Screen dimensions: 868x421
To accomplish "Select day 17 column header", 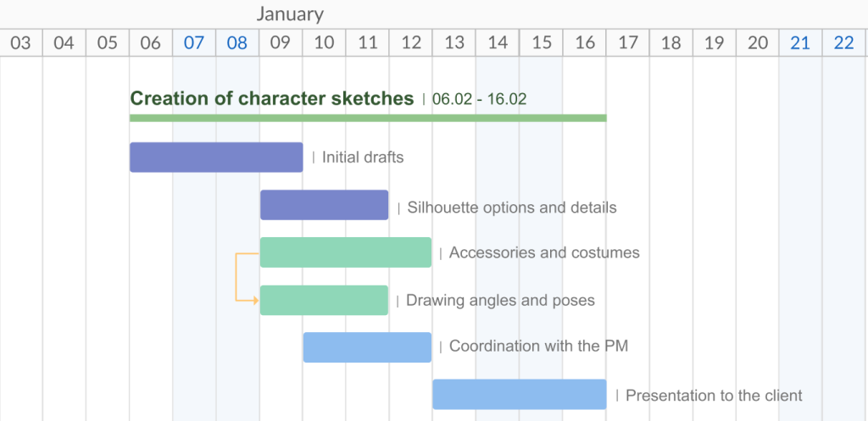I will [627, 43].
